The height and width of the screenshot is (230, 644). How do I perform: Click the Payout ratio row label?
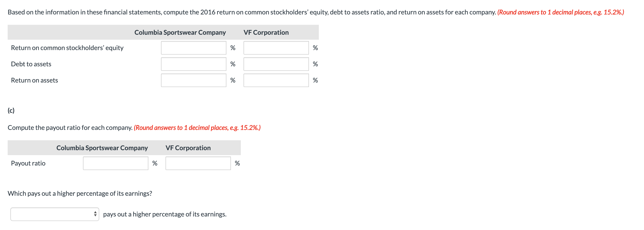(x=28, y=163)
